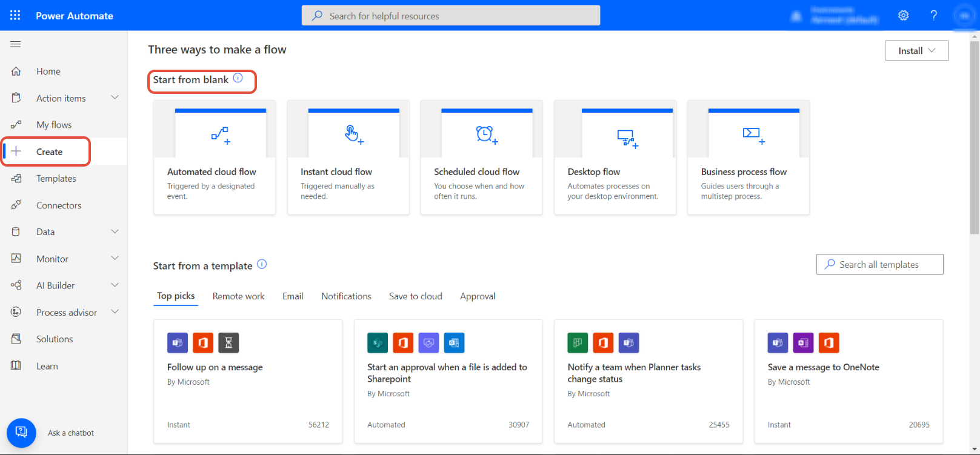This screenshot has width=980, height=455.
Task: Click the Home house icon
Action: click(x=16, y=71)
